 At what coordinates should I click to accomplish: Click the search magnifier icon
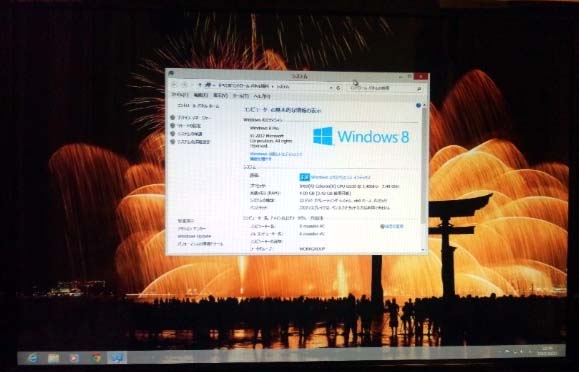point(419,89)
